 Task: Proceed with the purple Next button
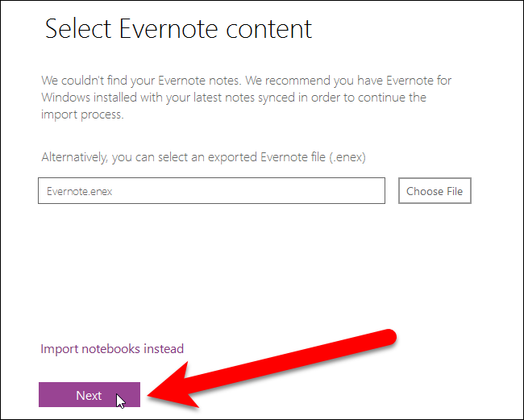89,395
